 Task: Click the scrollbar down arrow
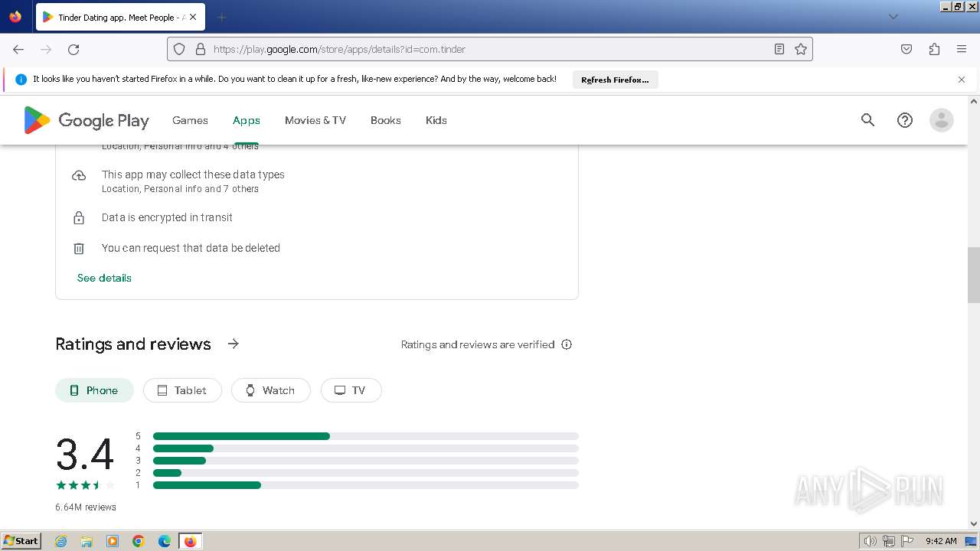click(x=974, y=523)
